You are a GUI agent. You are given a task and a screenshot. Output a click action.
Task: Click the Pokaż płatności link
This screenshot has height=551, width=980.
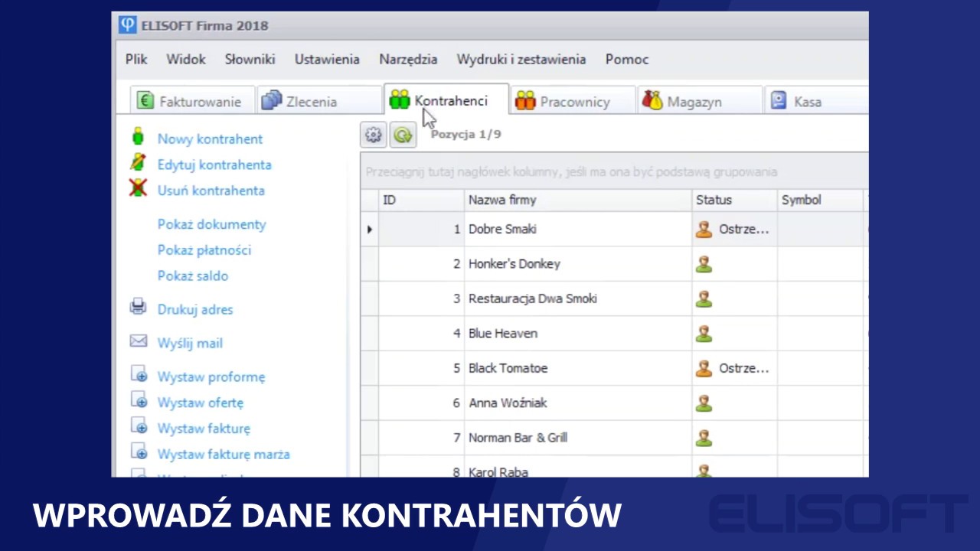click(x=204, y=250)
